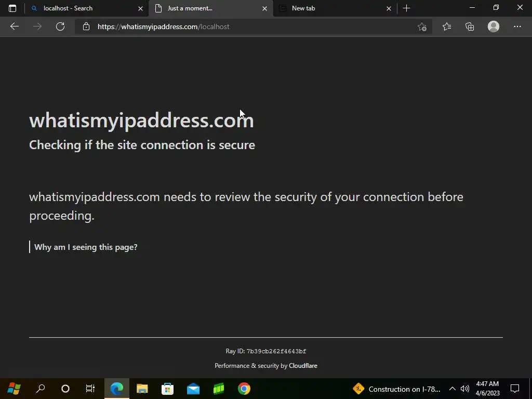Close the New tab tab
Viewport: 532px width, 399px height.
pos(389,8)
